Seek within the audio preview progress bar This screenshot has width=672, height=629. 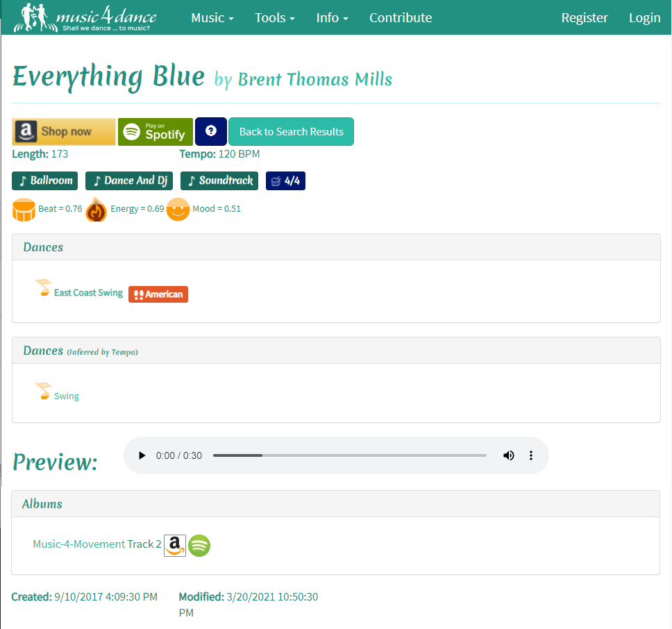[349, 455]
